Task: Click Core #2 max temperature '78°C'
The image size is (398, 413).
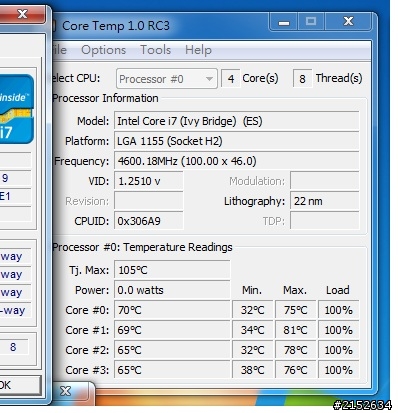Action: click(x=296, y=350)
